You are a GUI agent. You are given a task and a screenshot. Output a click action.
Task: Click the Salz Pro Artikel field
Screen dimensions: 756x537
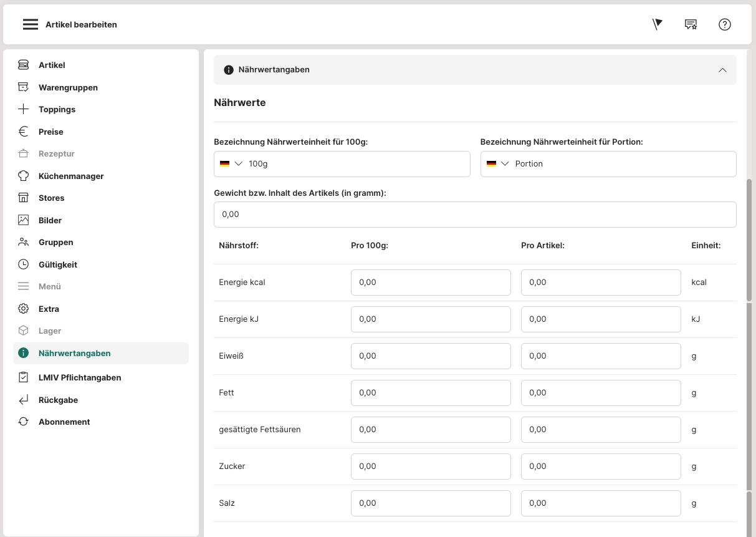point(601,503)
